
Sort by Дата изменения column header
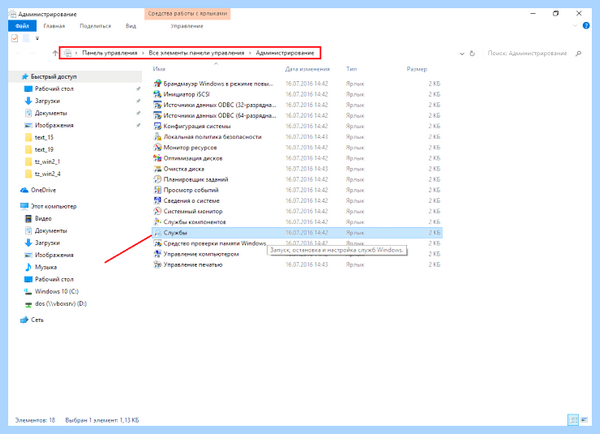pos(307,69)
